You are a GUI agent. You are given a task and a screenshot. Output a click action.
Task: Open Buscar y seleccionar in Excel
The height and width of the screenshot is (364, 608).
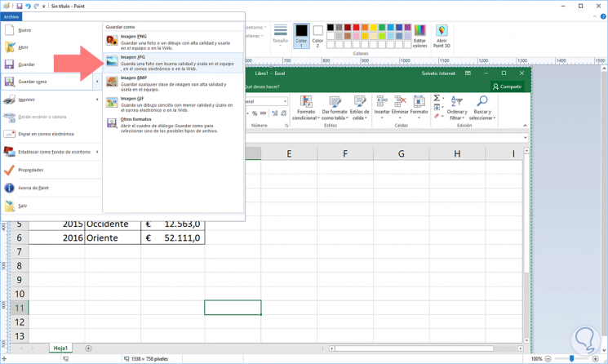coord(482,108)
